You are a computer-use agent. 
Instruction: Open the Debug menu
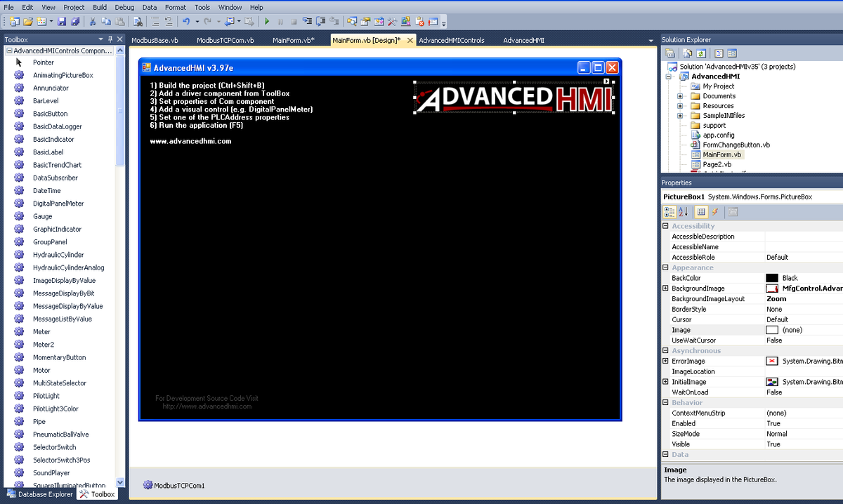(x=124, y=7)
